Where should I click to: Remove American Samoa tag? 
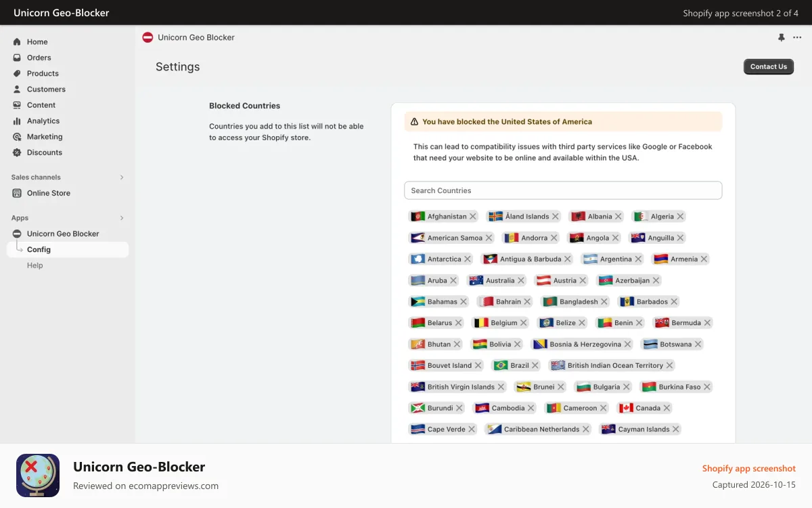click(489, 238)
